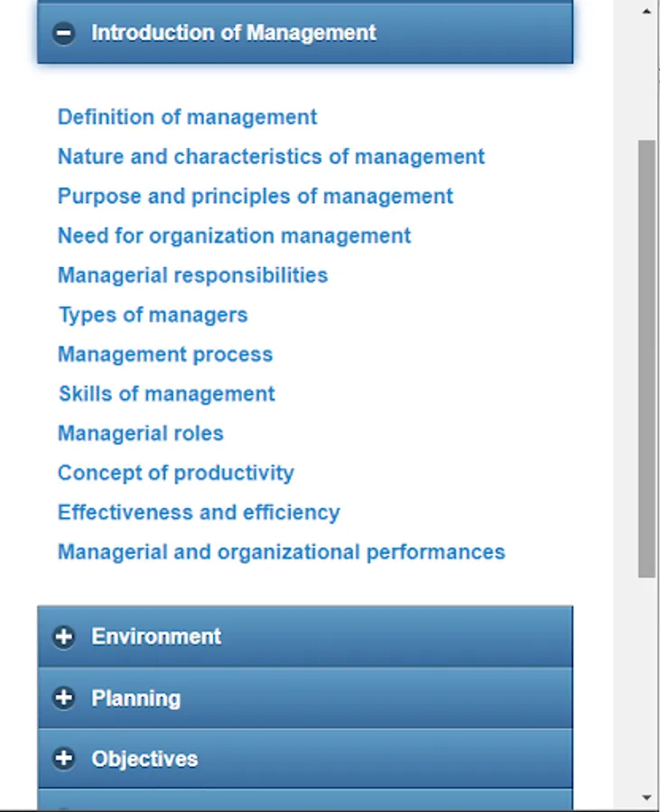Select Managerial responsibilities link
The height and width of the screenshot is (812, 660).
(192, 275)
